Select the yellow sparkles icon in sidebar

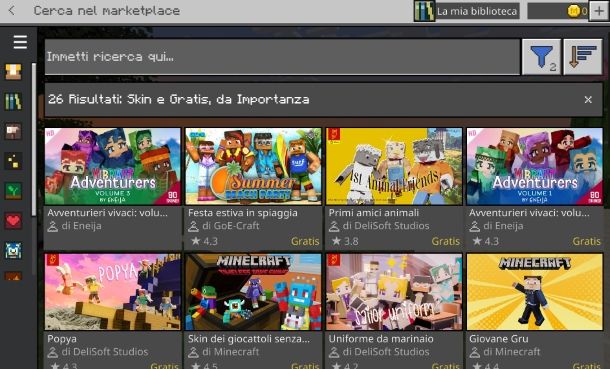click(x=13, y=161)
